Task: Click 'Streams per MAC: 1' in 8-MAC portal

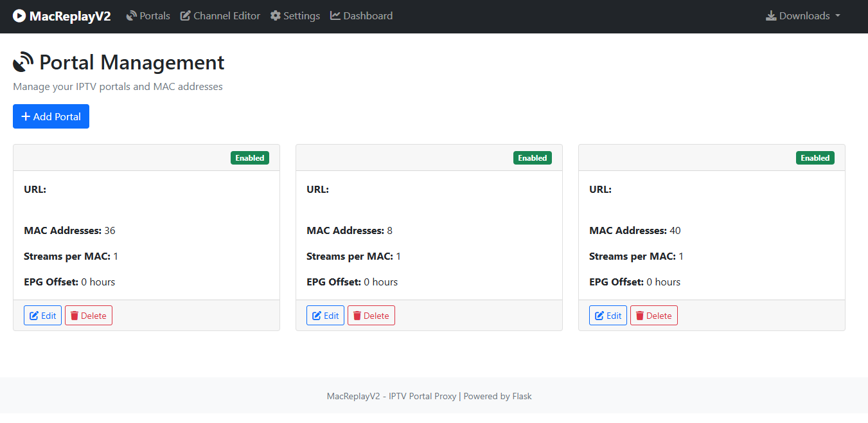Action: pos(353,256)
